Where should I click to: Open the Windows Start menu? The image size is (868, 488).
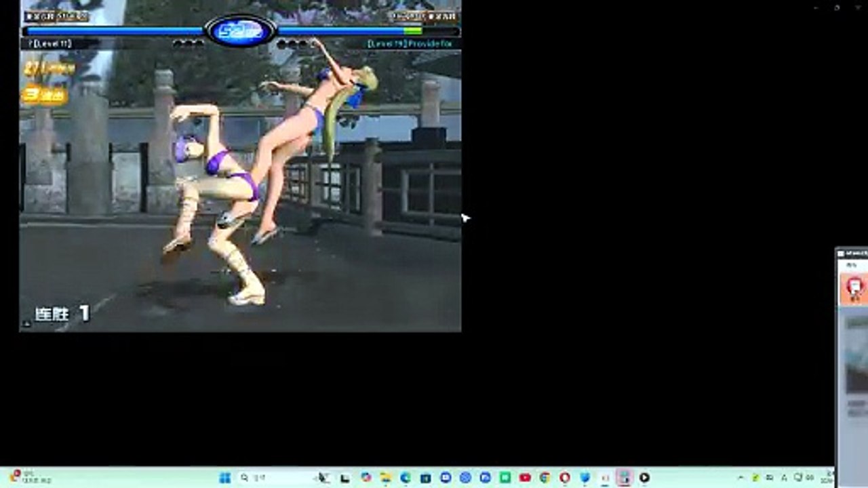(x=225, y=478)
